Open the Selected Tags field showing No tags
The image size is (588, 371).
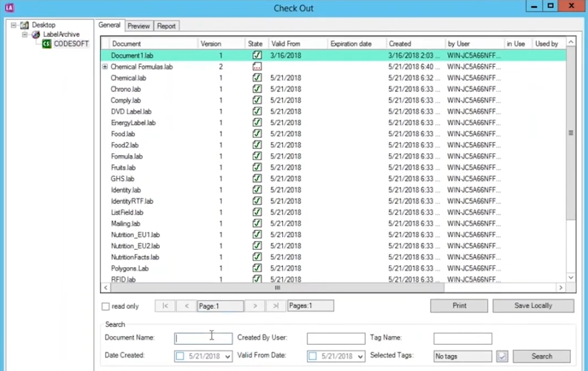(463, 356)
